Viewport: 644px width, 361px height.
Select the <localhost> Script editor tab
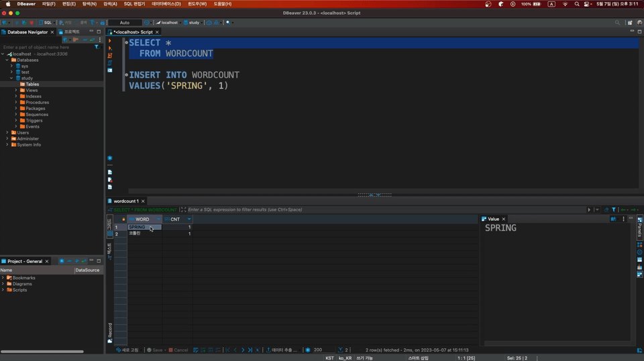point(133,32)
